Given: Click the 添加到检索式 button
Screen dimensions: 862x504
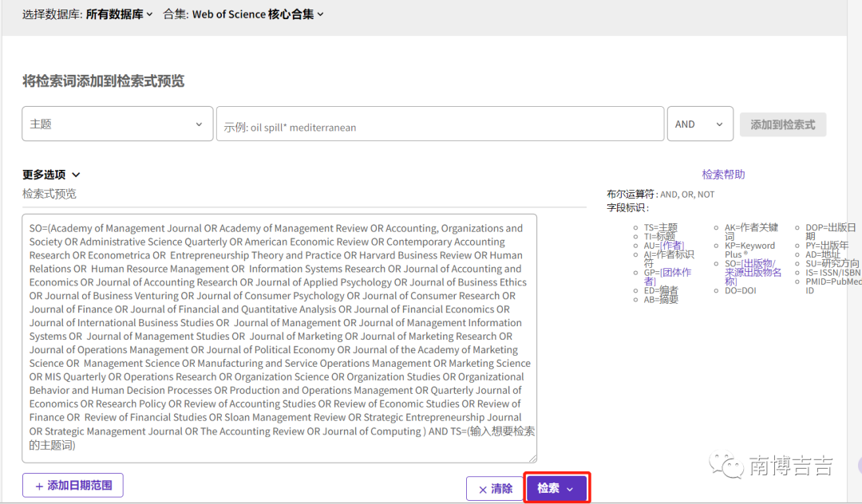Looking at the screenshot, I should pyautogui.click(x=783, y=124).
